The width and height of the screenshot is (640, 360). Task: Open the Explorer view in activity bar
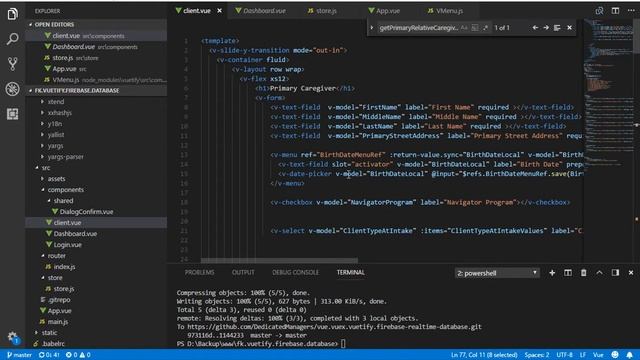tap(12, 14)
